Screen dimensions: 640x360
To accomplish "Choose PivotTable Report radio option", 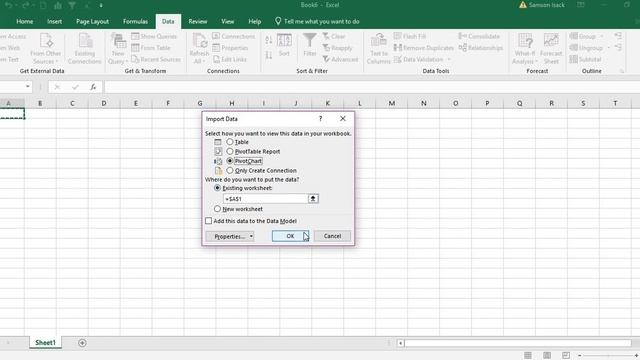I will 230,151.
